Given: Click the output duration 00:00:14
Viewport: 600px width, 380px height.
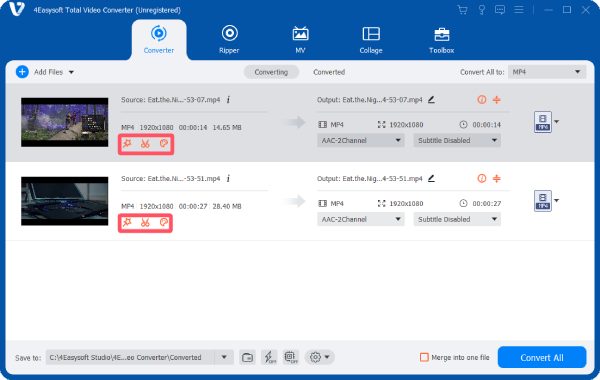Looking at the screenshot, I should [487, 125].
